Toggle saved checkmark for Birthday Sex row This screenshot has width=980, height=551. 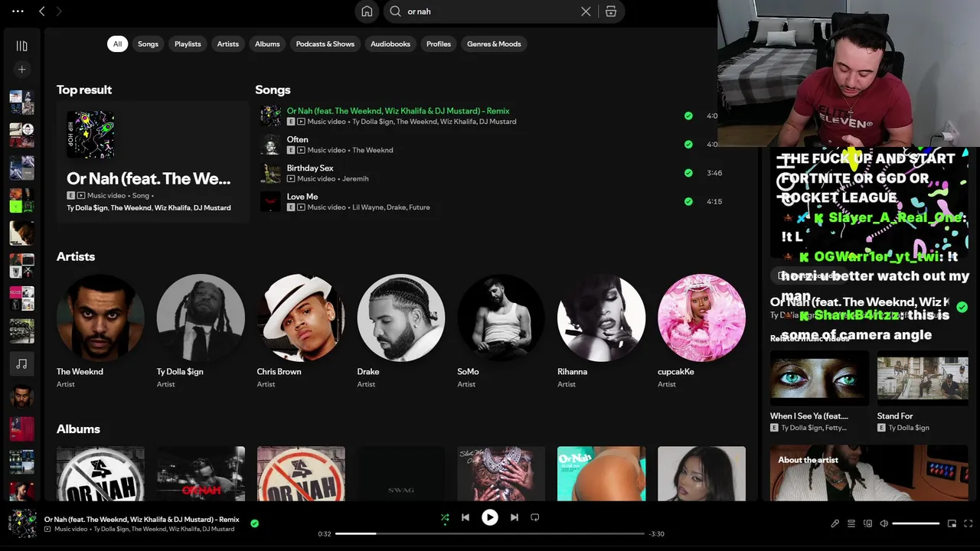[x=688, y=173]
